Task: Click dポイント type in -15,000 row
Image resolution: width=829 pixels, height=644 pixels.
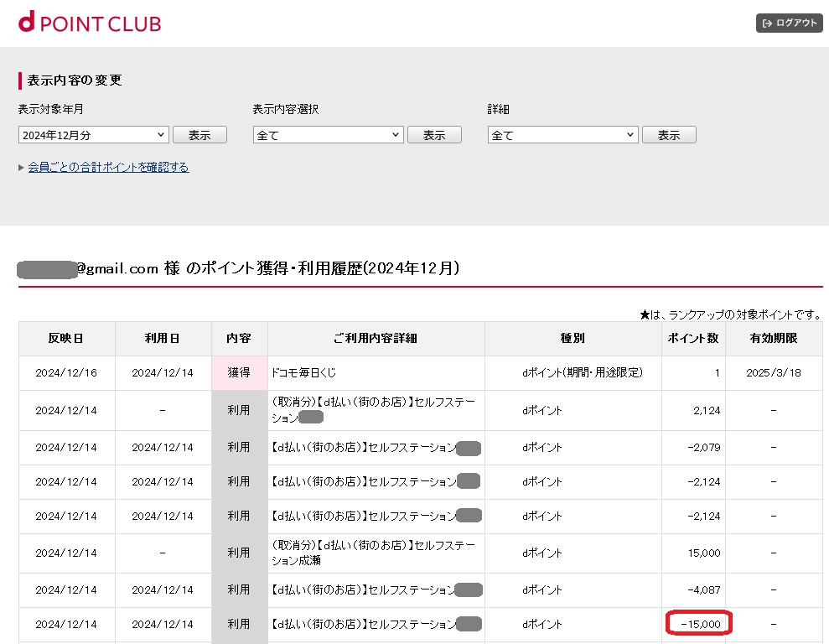Action: [542, 625]
